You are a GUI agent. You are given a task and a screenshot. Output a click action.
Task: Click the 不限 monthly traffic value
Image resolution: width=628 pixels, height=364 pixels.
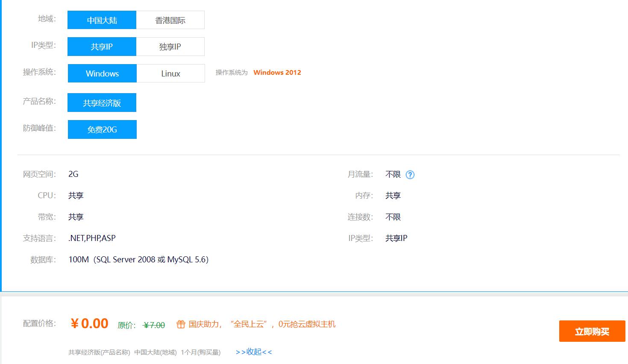[x=393, y=174]
